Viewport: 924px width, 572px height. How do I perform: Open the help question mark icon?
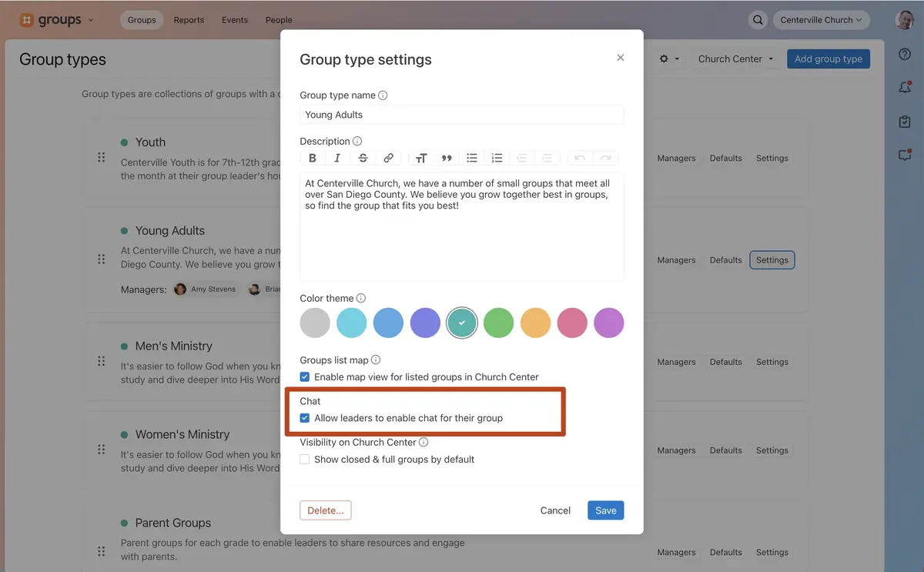[x=905, y=54]
